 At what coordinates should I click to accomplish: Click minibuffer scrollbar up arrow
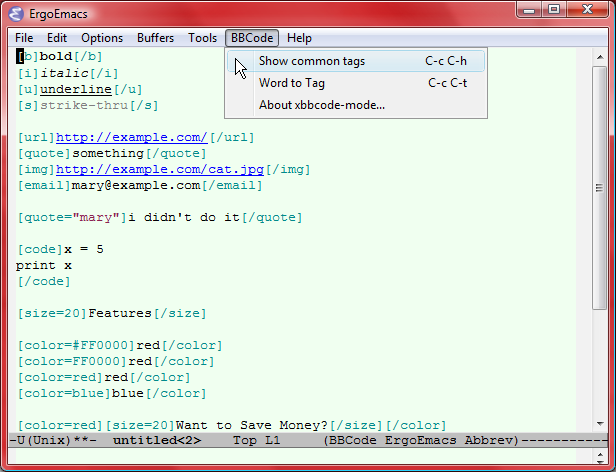pos(600,455)
